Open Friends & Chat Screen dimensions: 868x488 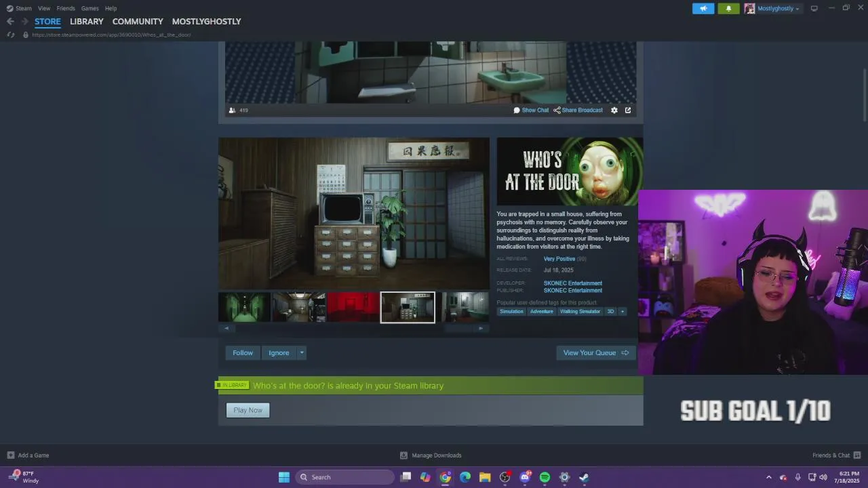[836, 455]
